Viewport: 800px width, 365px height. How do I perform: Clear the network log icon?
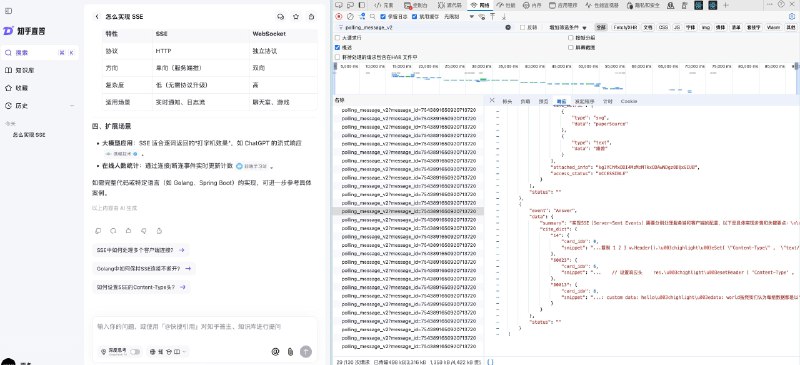351,16
